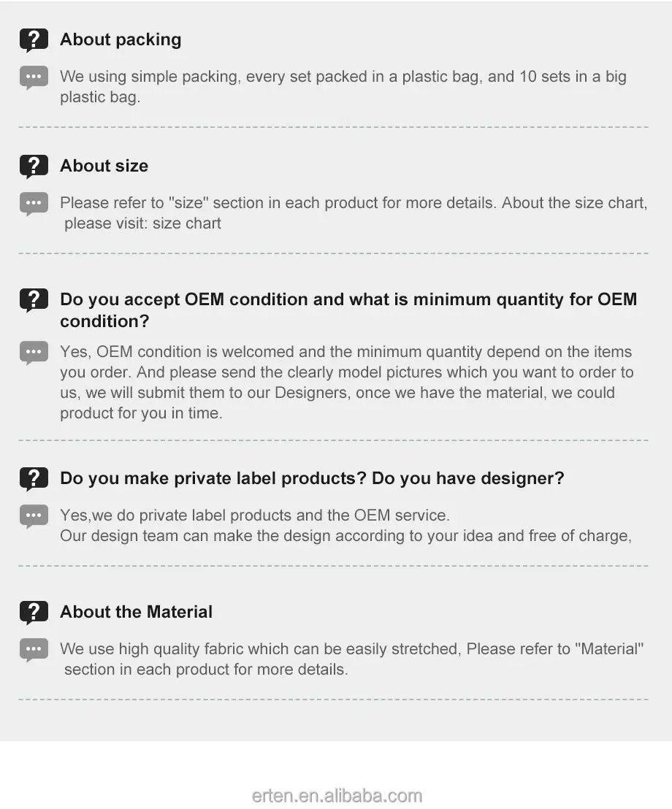This screenshot has width=672, height=809.
Task: Click the chat bubble icon beside the fabric quality answer
Action: (x=34, y=650)
